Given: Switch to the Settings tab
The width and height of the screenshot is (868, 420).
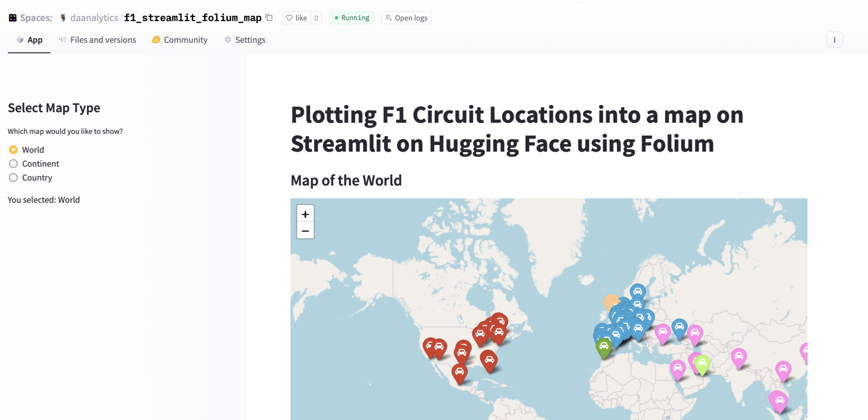Looking at the screenshot, I should (250, 39).
